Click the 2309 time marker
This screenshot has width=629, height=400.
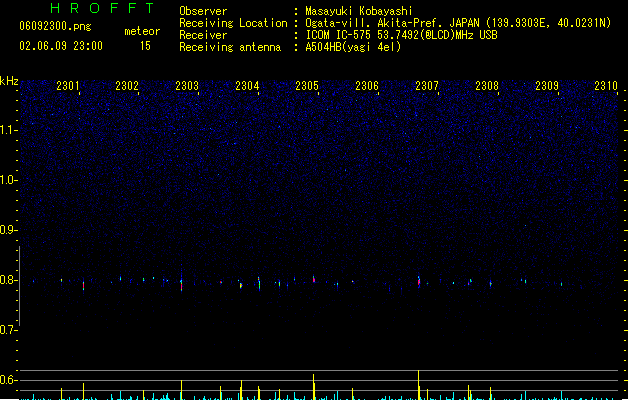point(547,86)
